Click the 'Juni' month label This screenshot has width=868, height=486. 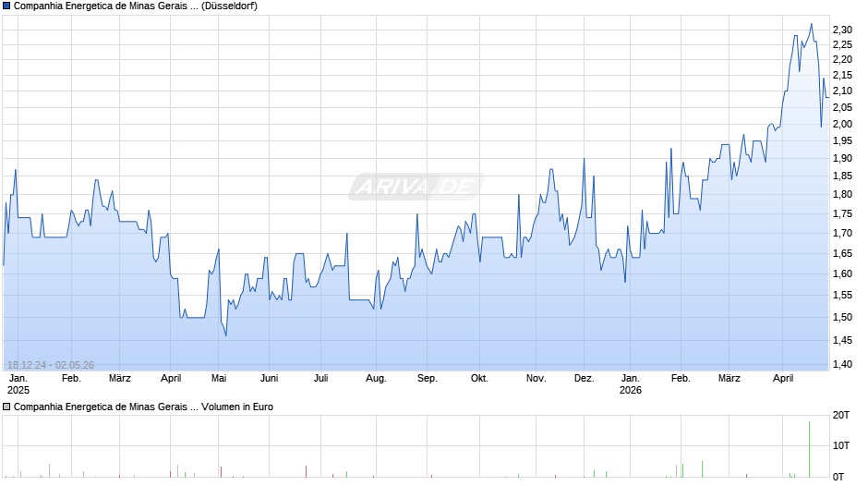point(269,379)
